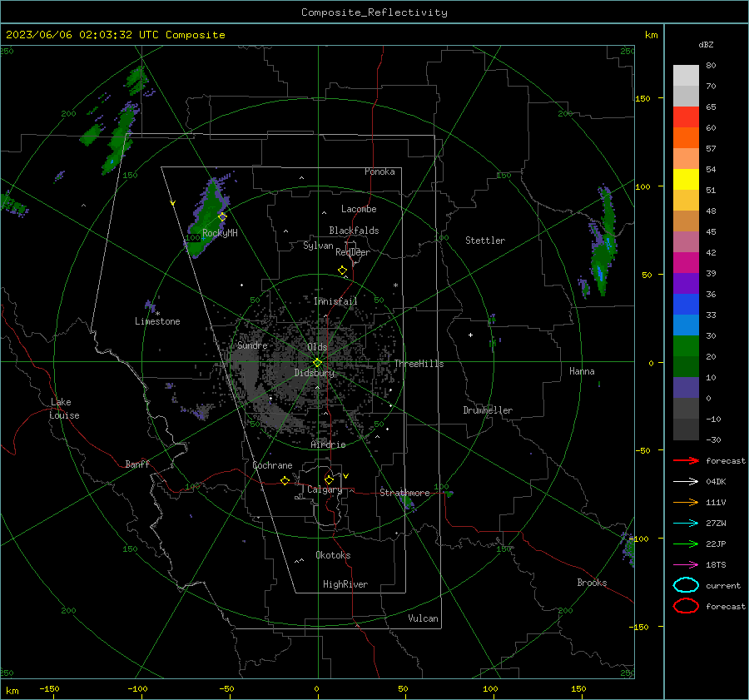Click the Composite_Reflectivity title
The height and width of the screenshot is (700, 749).
[x=374, y=12]
